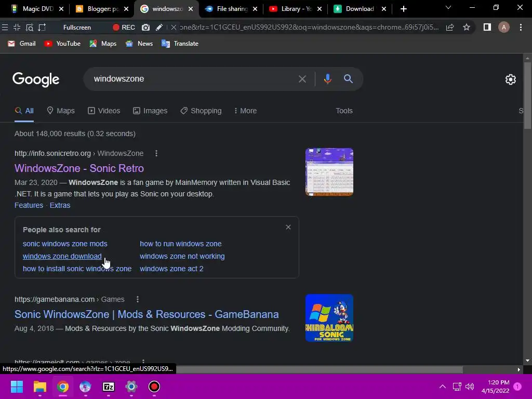Share this page icon in address bar
Viewport: 532px width, 399px height.
point(450,28)
